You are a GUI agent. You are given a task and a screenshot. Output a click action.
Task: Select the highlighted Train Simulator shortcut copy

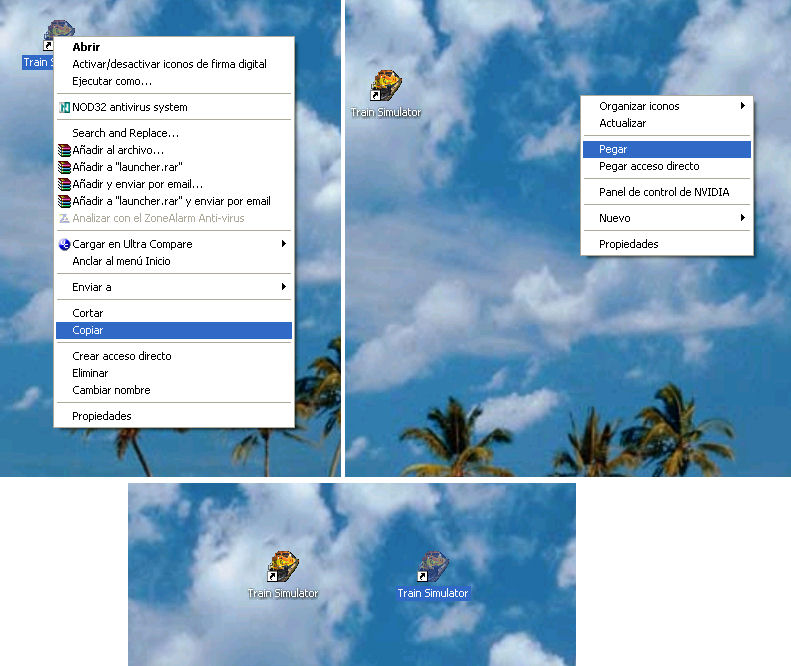tap(433, 568)
